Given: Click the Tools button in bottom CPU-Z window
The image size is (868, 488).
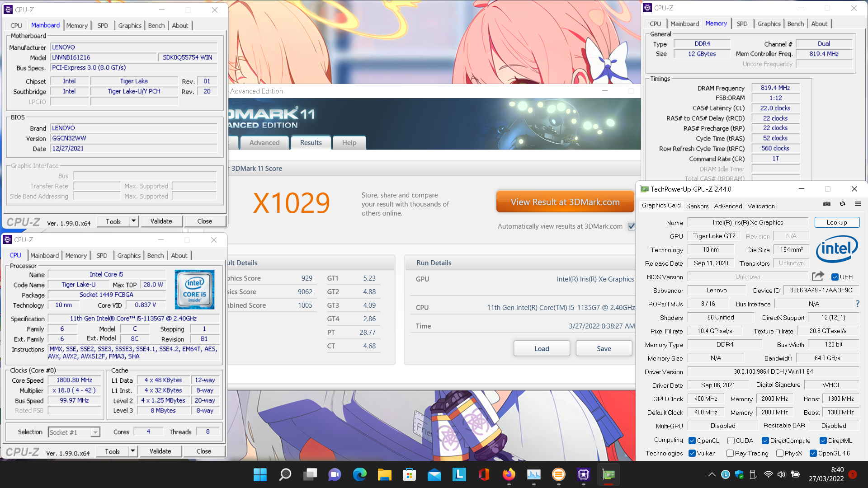Looking at the screenshot, I should (x=112, y=451).
